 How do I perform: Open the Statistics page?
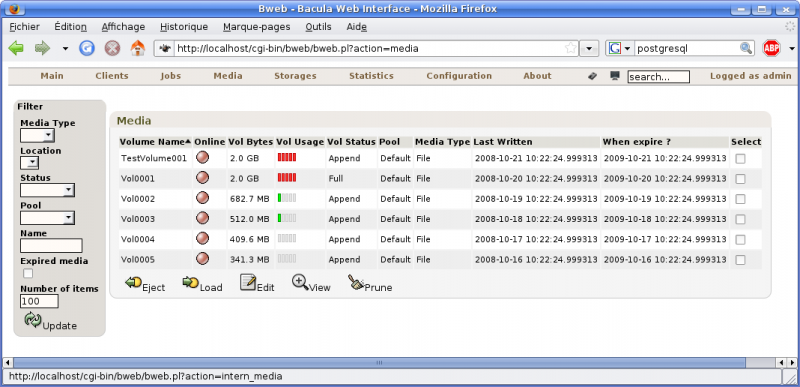pos(371,75)
